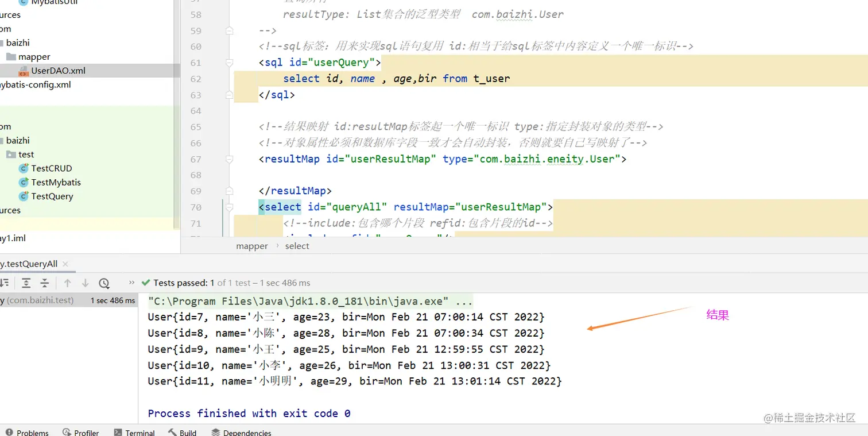Click the Problems tab warning icon
868x436 pixels.
(x=9, y=432)
